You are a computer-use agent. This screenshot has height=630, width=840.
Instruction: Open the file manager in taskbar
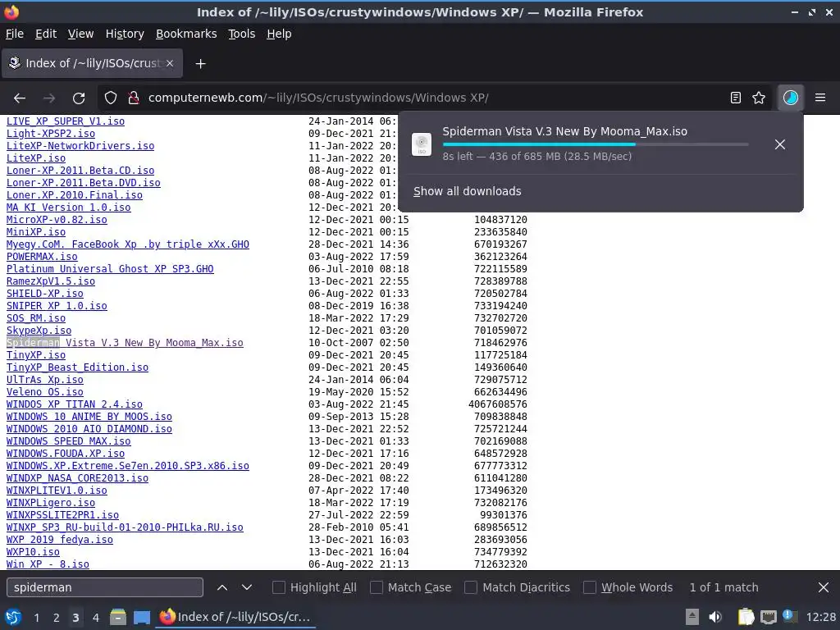pos(118,617)
